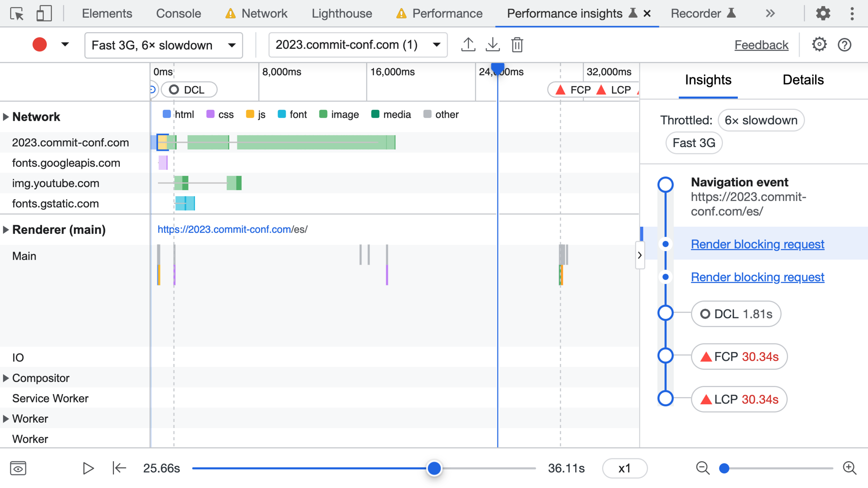Open the 2023.commit-conf.com recording dropdown
Screen dimensions: 868x488
click(x=358, y=45)
